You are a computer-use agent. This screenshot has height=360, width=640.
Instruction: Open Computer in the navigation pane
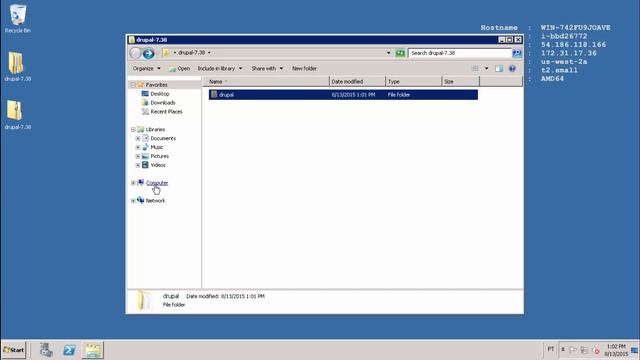[157, 183]
